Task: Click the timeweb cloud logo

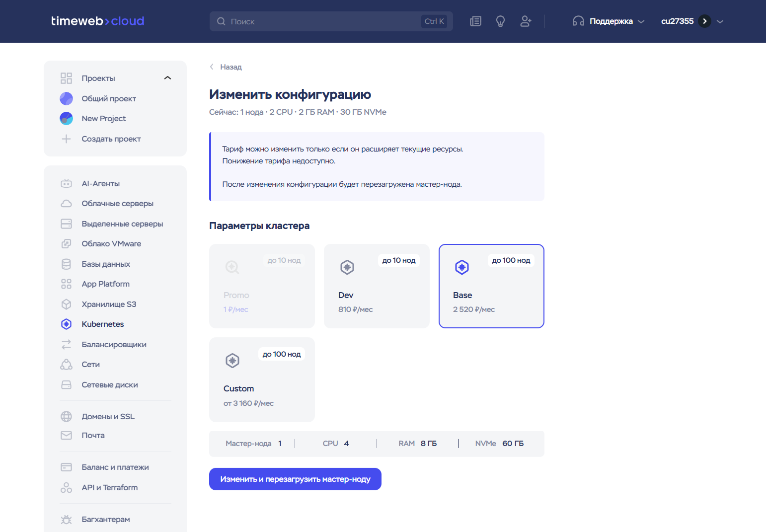Action: pos(98,21)
